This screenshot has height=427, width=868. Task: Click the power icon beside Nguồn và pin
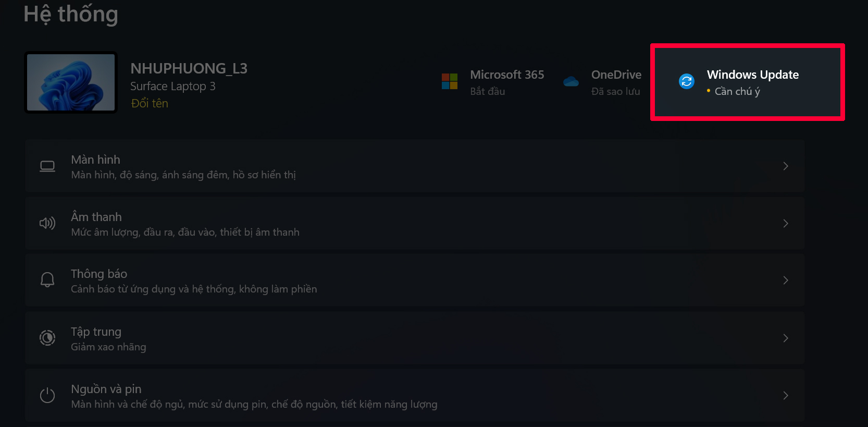click(x=47, y=395)
